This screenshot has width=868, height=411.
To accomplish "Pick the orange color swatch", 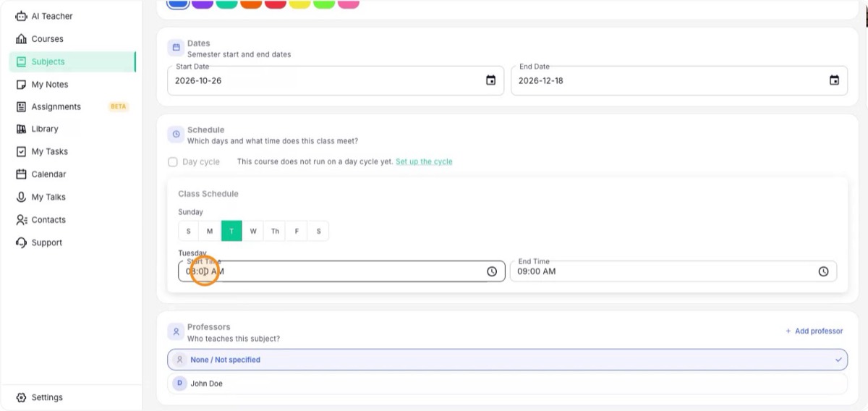I will pos(251,3).
